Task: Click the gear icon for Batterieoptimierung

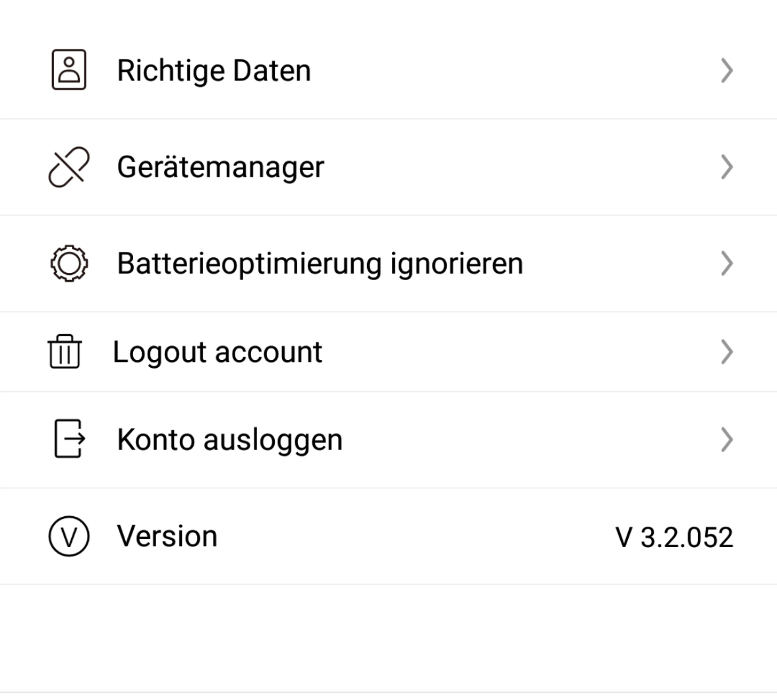Action: point(69,264)
